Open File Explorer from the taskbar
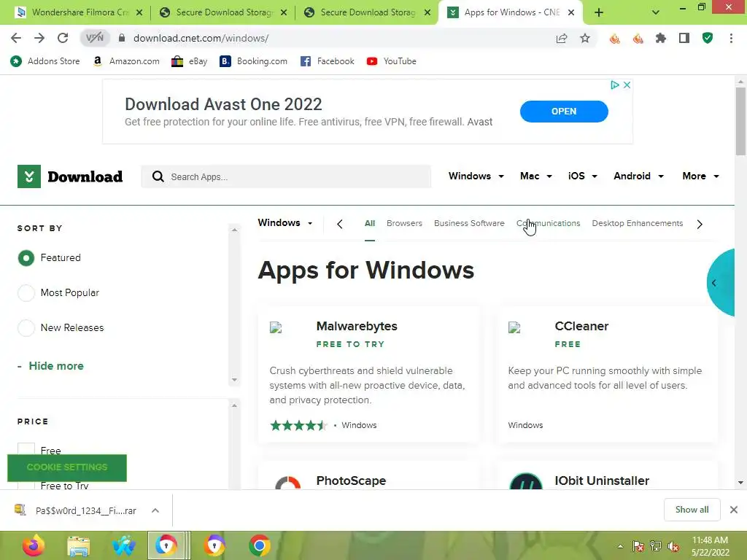The width and height of the screenshot is (747, 560). [x=78, y=545]
